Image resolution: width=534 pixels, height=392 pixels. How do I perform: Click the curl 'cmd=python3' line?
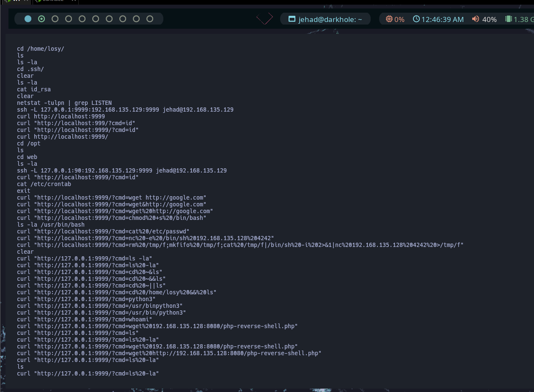[86, 299]
